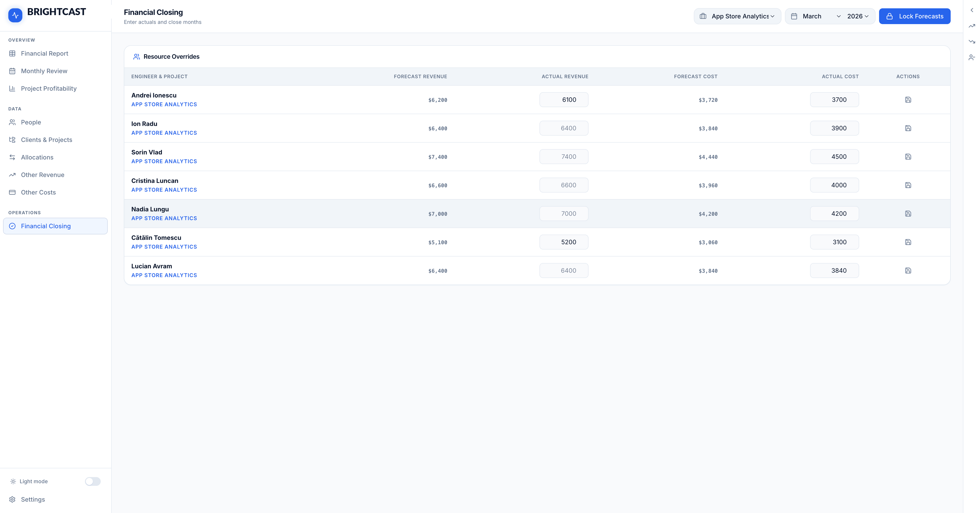Click save icon for Andrei Ionescu row
Screen dimensions: 980x513
[908, 100]
